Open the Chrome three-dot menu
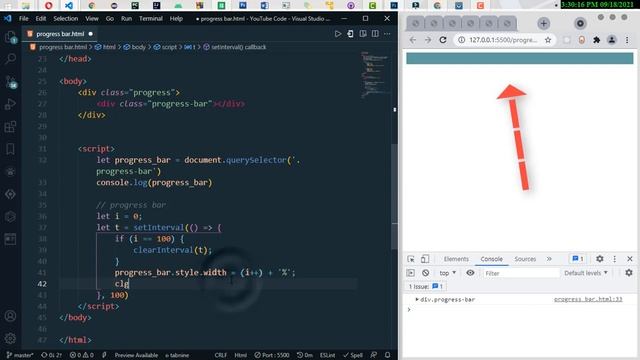This screenshot has height=360, width=640. click(627, 40)
